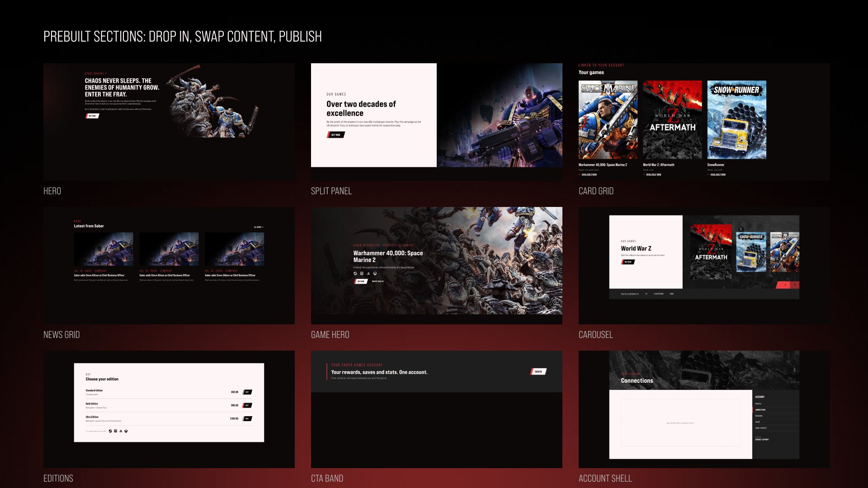This screenshot has height=488, width=868.
Task: Click Watch Trailer in the Game Hero section
Action: point(377,281)
